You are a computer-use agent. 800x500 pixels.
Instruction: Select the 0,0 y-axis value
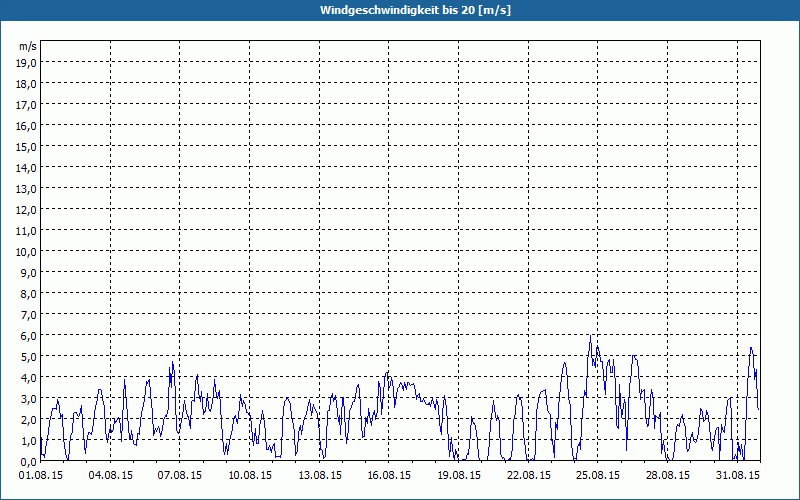31,462
